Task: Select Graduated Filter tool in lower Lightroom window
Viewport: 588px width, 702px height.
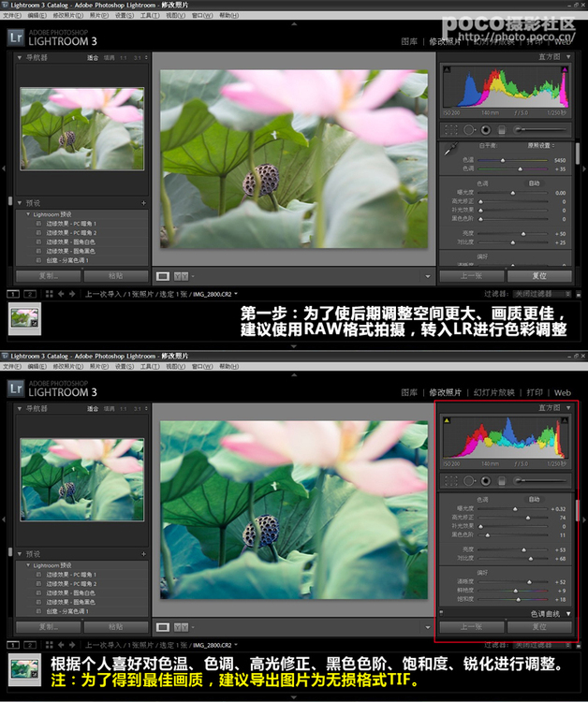Action: coord(502,481)
